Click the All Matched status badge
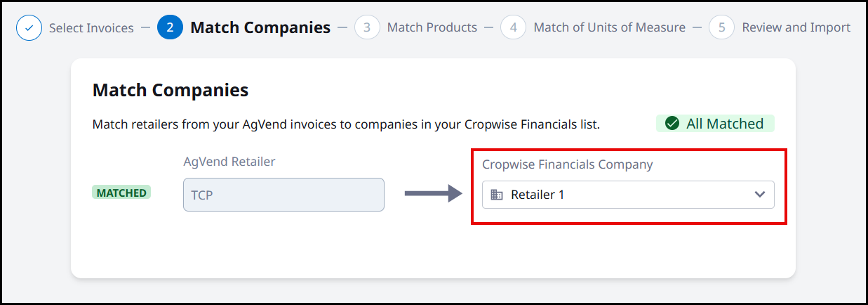This screenshot has width=868, height=305. [x=715, y=124]
